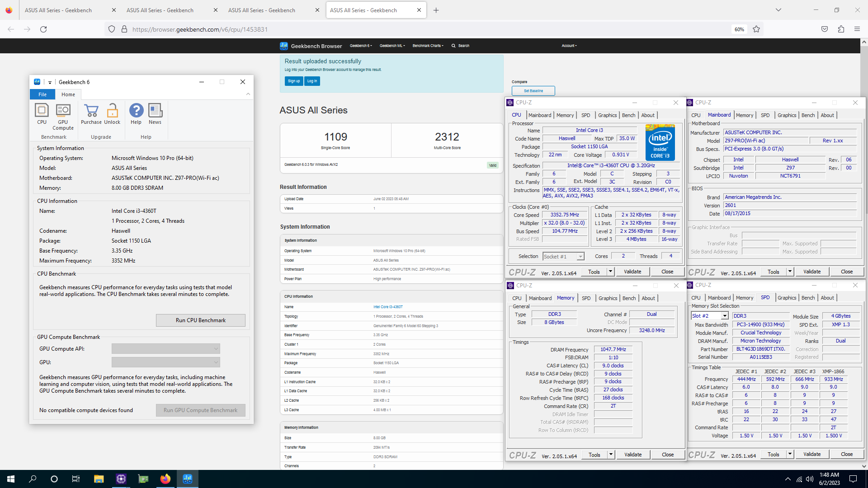Collapse the Geekbench ribbon with the chevron
Screen dimensions: 868x488
pos(248,94)
